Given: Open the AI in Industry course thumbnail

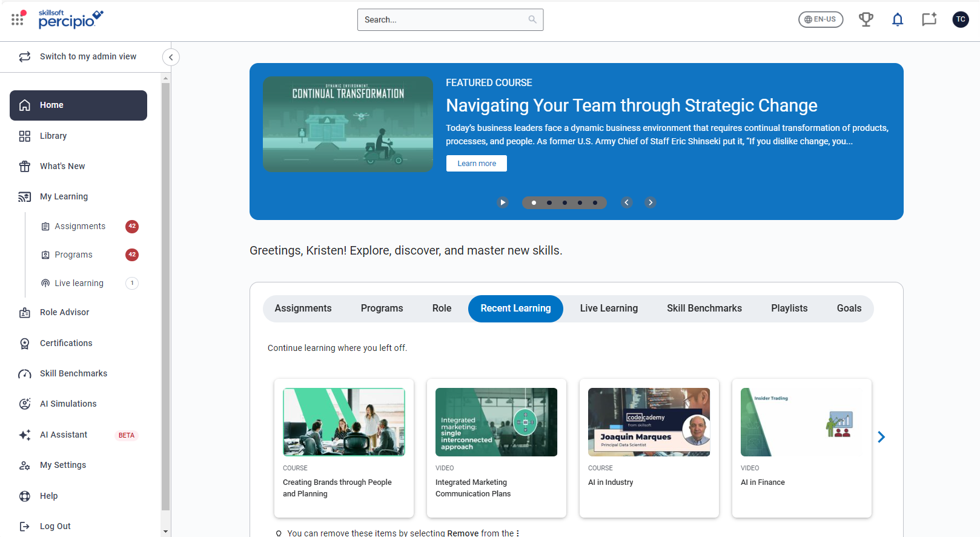Looking at the screenshot, I should point(649,422).
